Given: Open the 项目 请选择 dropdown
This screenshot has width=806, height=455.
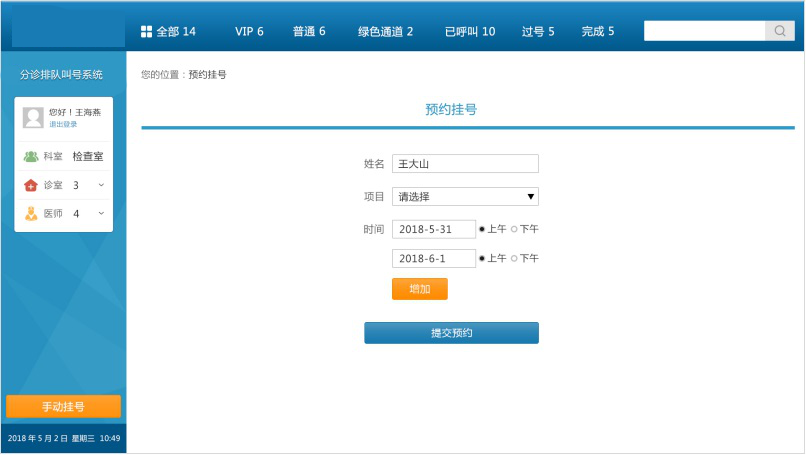Looking at the screenshot, I should point(465,196).
